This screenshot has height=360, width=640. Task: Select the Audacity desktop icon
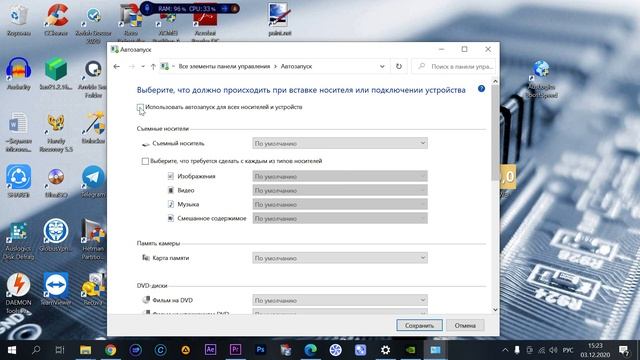18,73
